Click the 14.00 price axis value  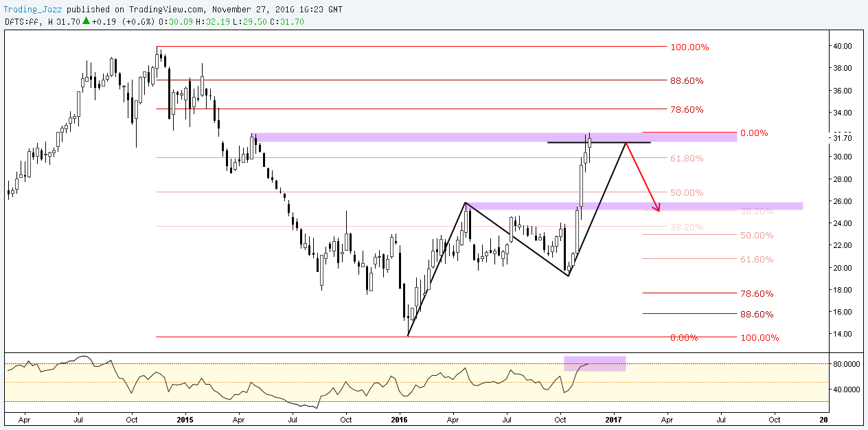pyautogui.click(x=843, y=334)
